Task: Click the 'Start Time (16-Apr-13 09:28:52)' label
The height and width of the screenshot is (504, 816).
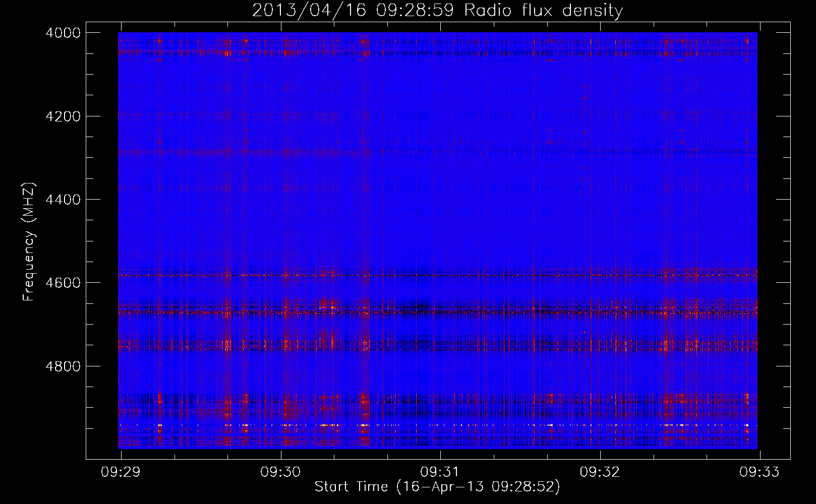Action: (x=437, y=487)
